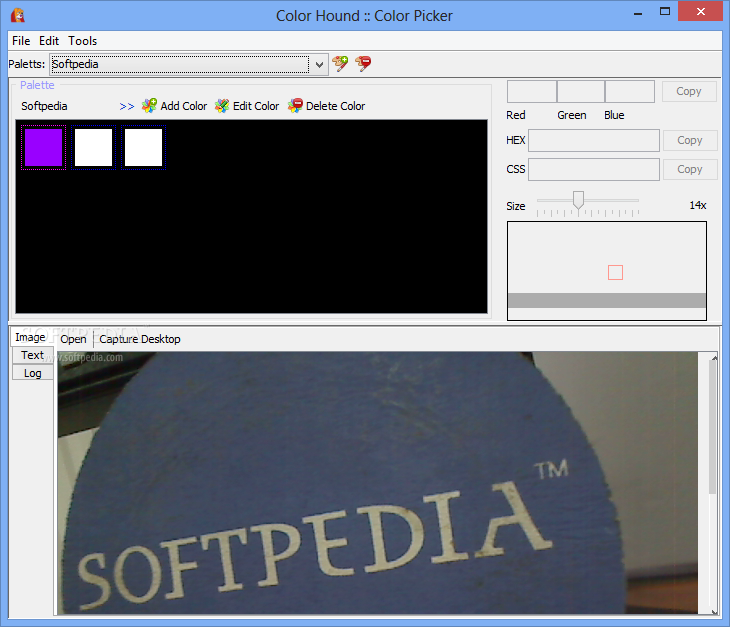Open the Tools menu
Image resolution: width=730 pixels, height=627 pixels.
82,41
